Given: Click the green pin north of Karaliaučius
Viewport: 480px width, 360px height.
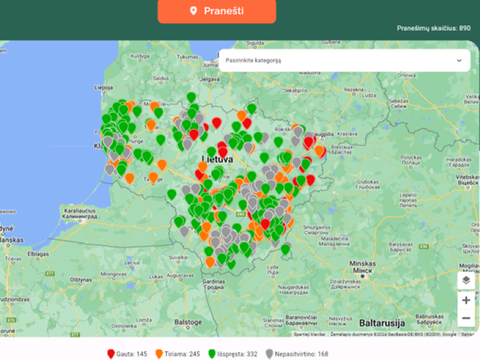Looking at the screenshot, I should click(x=171, y=194).
